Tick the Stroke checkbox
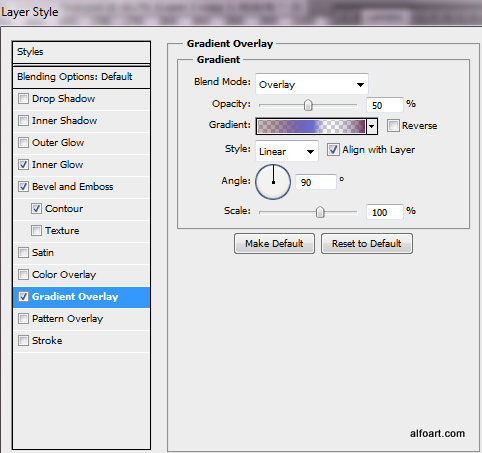The height and width of the screenshot is (453, 482). point(23,341)
